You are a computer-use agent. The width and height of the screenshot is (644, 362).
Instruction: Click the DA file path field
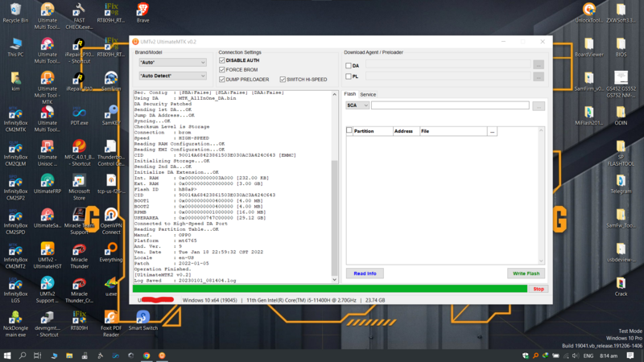448,64
